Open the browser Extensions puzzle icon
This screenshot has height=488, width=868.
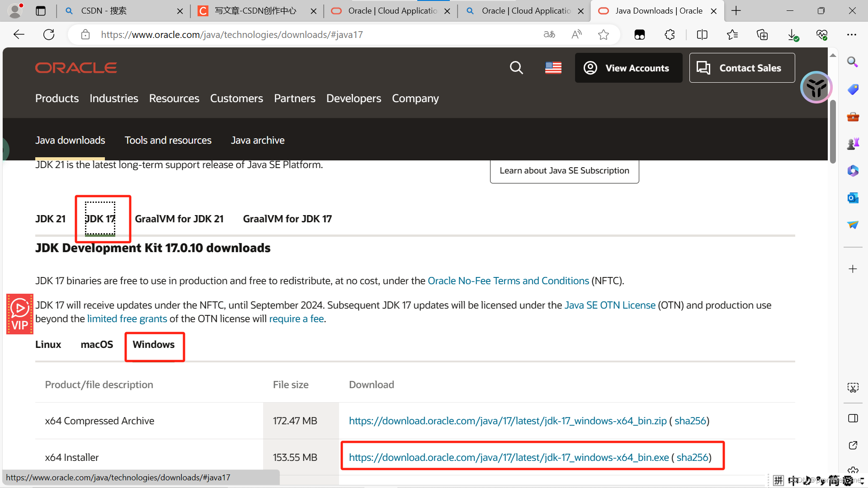[x=670, y=35]
